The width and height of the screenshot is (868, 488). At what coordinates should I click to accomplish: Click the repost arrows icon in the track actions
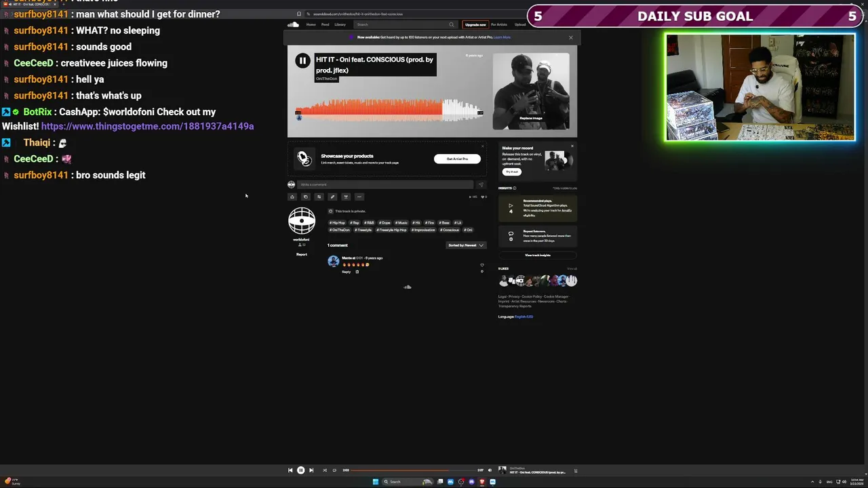(x=319, y=197)
